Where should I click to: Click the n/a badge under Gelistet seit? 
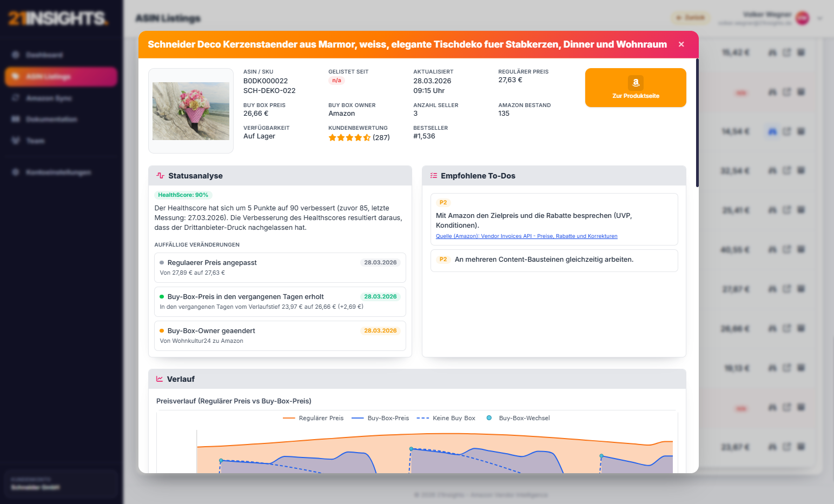(x=336, y=81)
